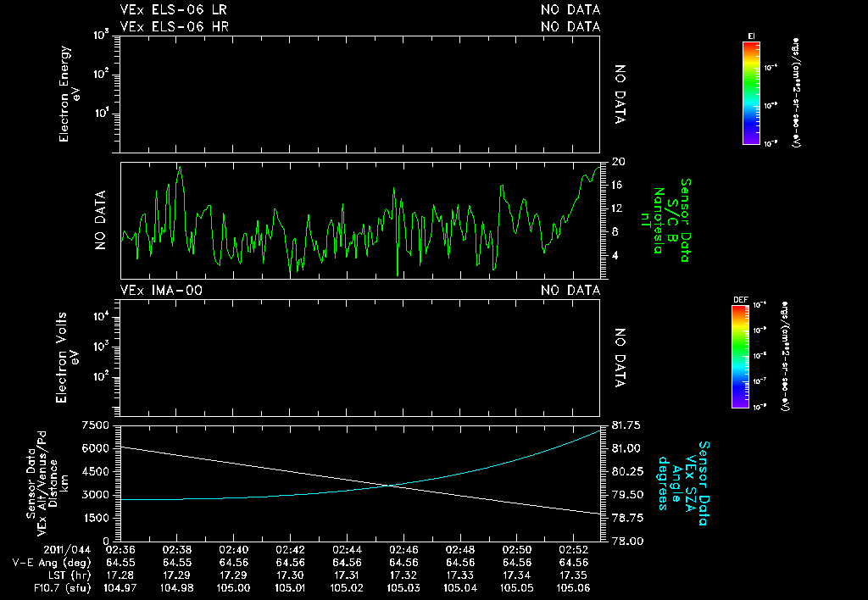Viewport: 868px width, 600px height.
Task: Click the F10.7 value 104.98
Action: tap(176, 588)
